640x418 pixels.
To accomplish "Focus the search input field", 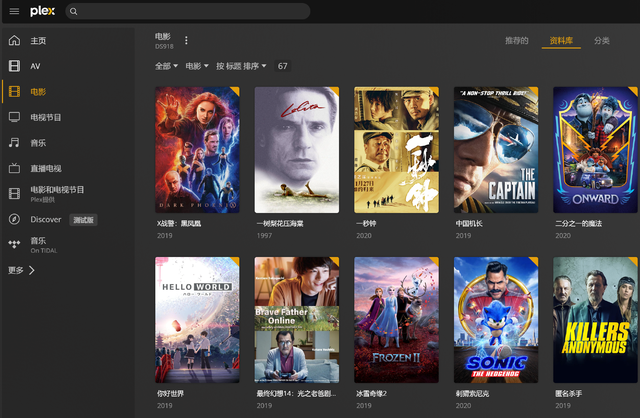I will click(188, 11).
